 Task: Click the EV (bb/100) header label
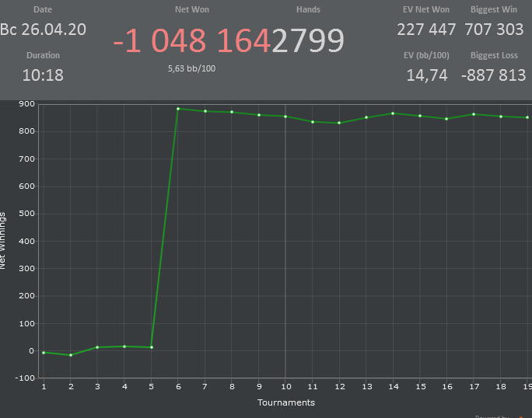point(426,55)
